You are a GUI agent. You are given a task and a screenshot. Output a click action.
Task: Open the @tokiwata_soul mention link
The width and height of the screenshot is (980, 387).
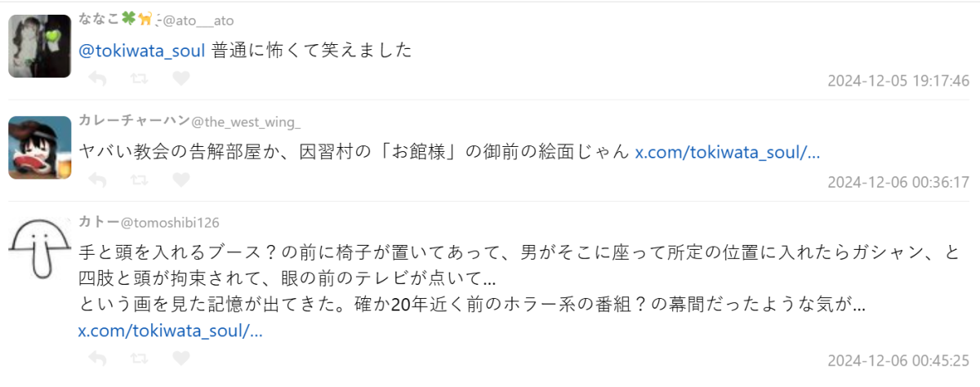click(x=141, y=51)
